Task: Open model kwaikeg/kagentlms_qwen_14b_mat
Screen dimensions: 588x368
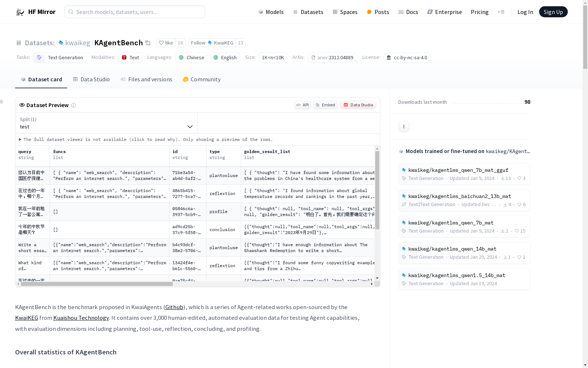Action: (x=464, y=253)
